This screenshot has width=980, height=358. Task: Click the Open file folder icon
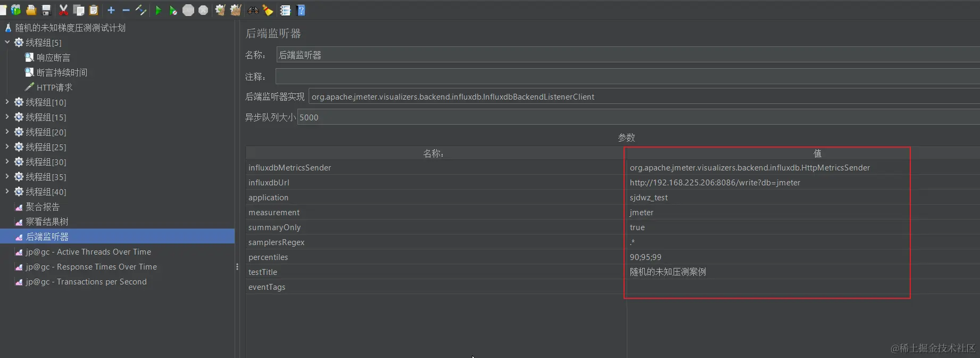pos(31,10)
